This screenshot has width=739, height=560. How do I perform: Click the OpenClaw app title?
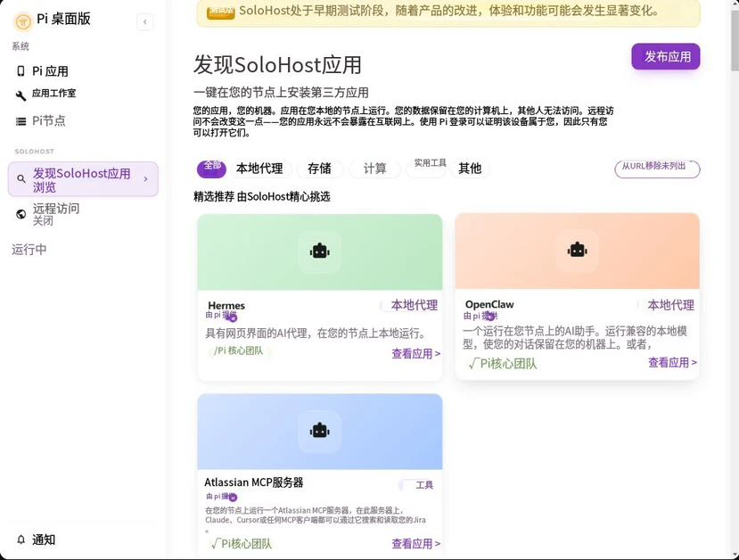point(489,304)
